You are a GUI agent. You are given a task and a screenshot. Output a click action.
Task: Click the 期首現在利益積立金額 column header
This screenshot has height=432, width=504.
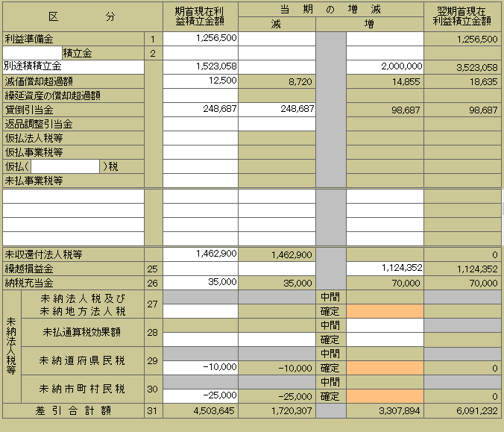[200, 16]
